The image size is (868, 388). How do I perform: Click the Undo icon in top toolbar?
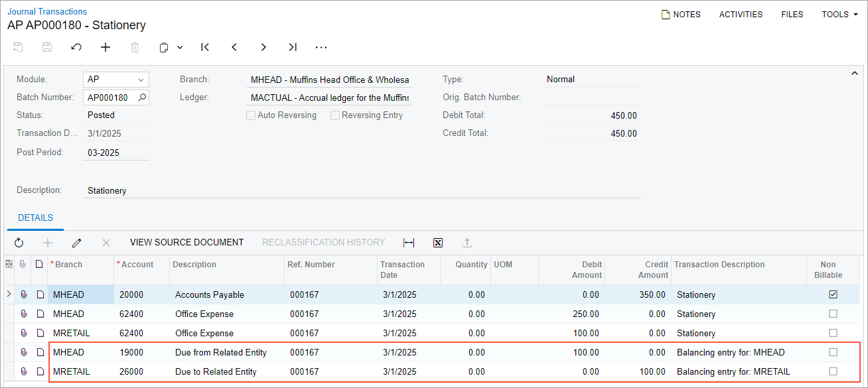76,47
